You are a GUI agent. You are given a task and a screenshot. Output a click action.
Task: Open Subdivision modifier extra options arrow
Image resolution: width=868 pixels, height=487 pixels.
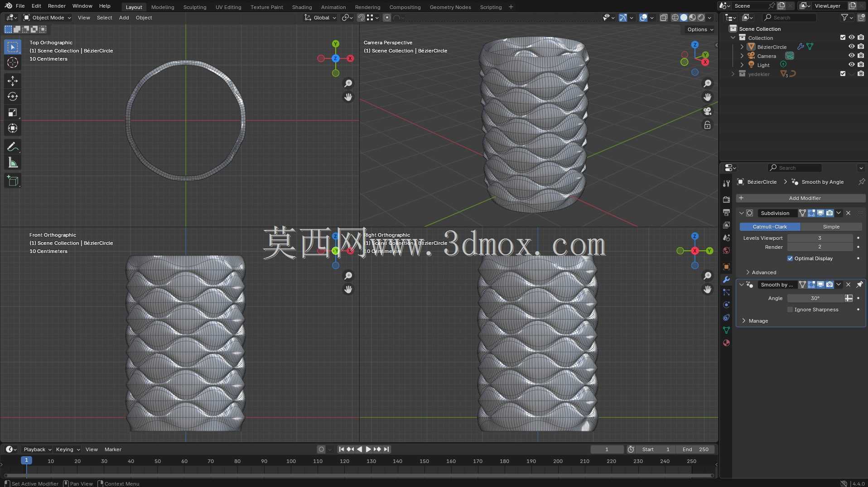[839, 213]
